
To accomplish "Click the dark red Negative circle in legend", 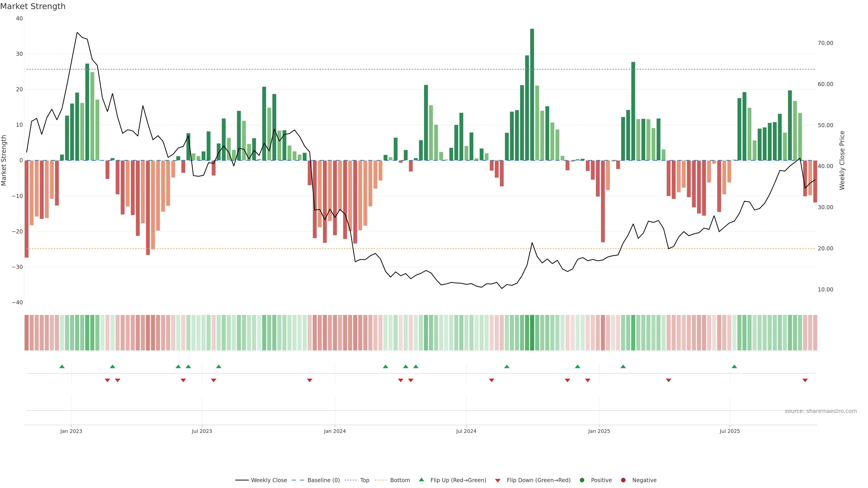I will pos(623,480).
